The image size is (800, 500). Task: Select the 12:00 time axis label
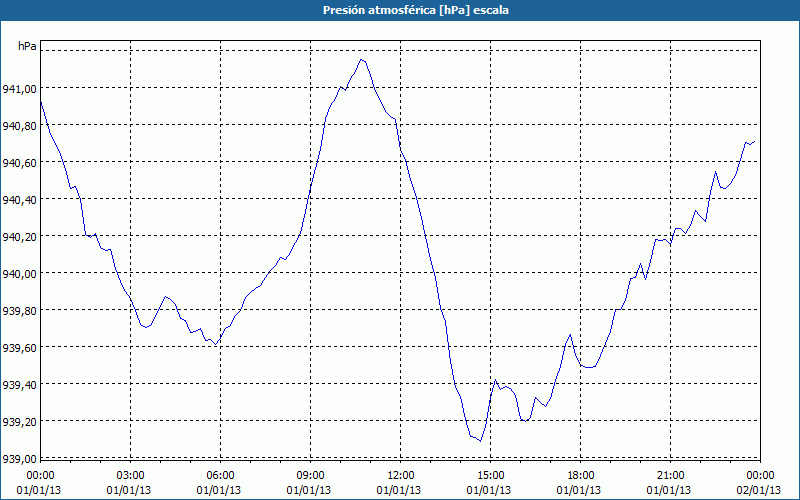click(x=401, y=476)
